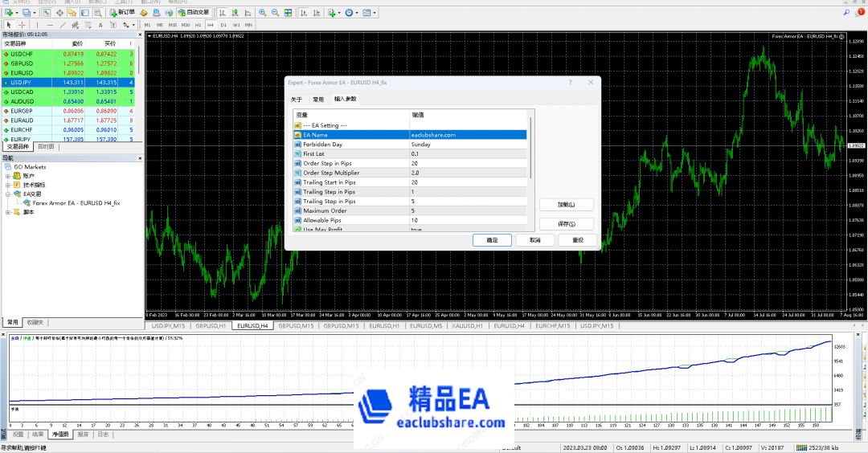Click the indicators list toolbar icon
Viewport: 868px width, 453px height.
332,13
